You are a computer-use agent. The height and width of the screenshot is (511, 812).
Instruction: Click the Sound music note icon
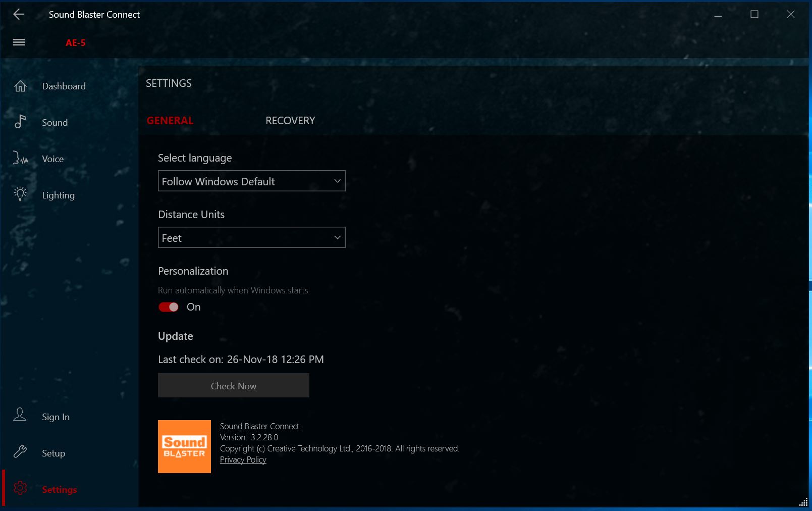click(20, 121)
